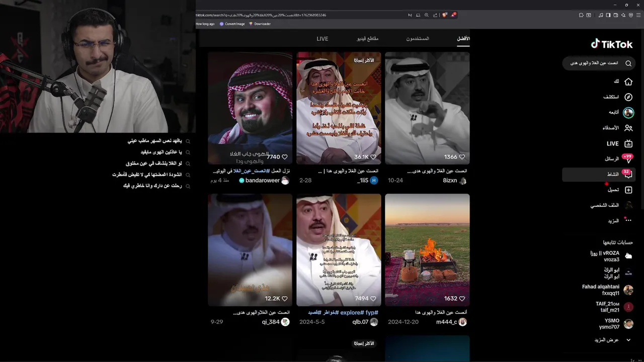The height and width of the screenshot is (362, 644).
Task: Open video thumbnail with 12.2K likes
Action: pyautogui.click(x=250, y=250)
